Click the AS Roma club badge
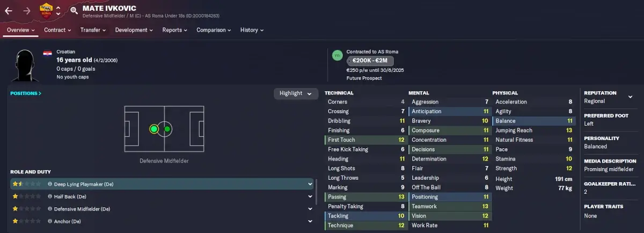This screenshot has height=233, width=644. point(47,10)
